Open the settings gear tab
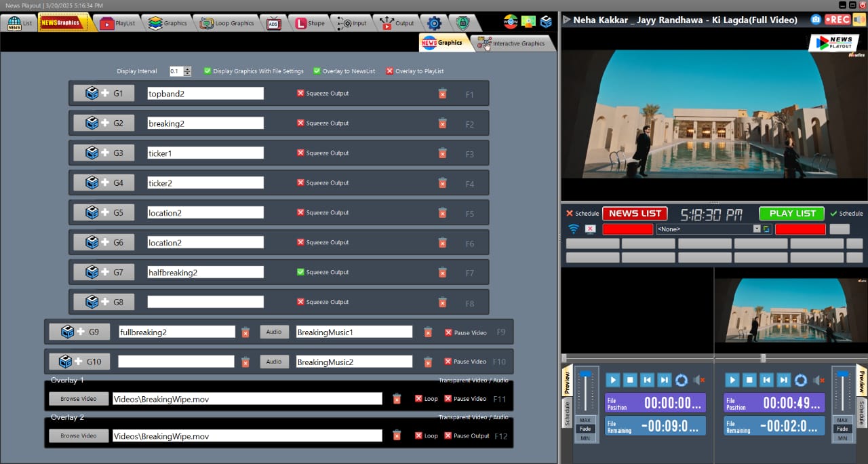 point(434,23)
